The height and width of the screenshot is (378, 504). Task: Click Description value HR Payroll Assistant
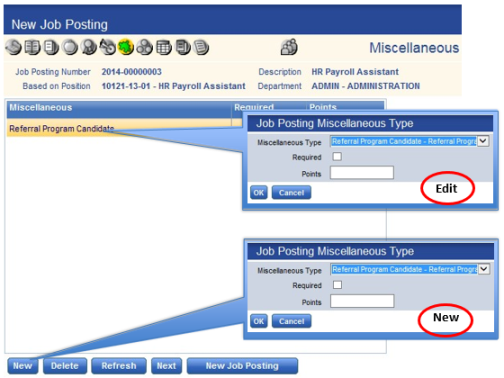[355, 72]
